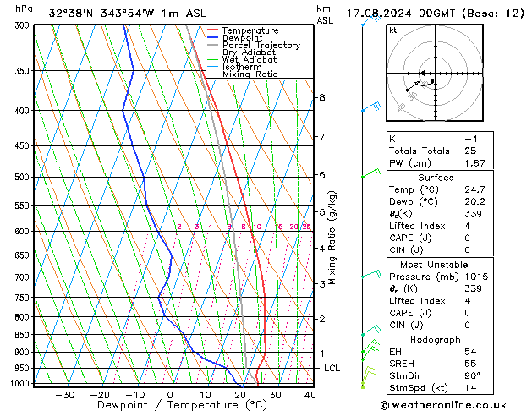Click the LCL marker on right axis
The width and height of the screenshot is (532, 411).
331,369
